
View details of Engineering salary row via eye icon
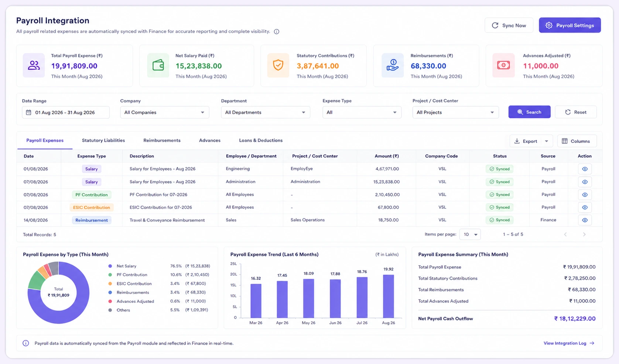click(585, 169)
